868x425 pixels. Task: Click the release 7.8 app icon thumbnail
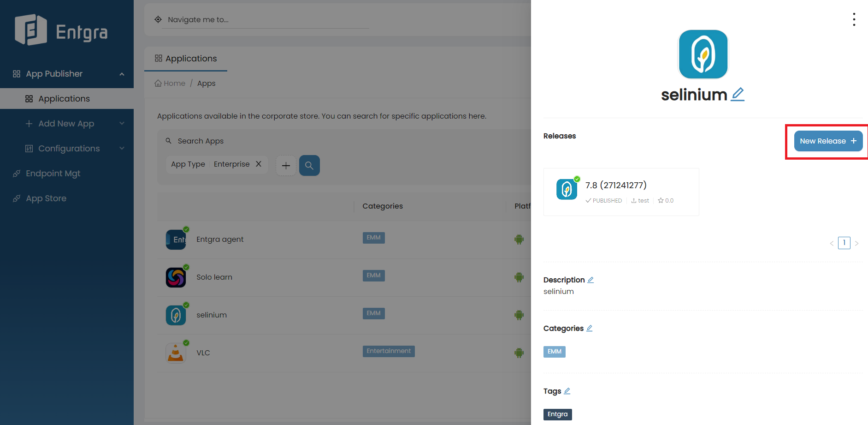567,189
